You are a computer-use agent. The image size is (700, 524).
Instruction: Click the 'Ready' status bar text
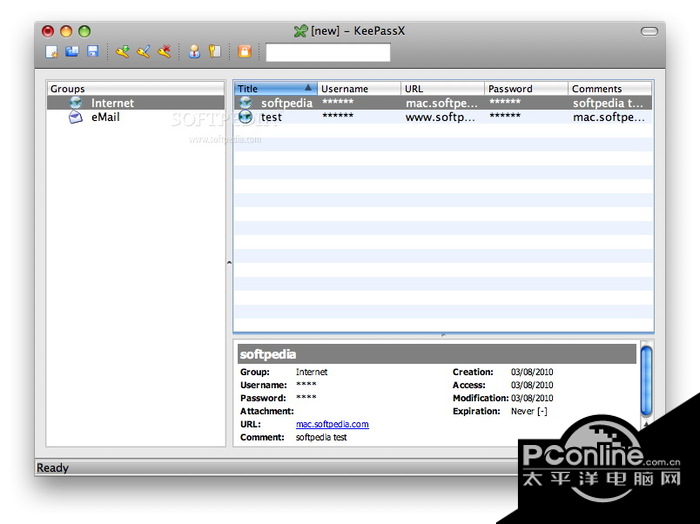point(53,468)
